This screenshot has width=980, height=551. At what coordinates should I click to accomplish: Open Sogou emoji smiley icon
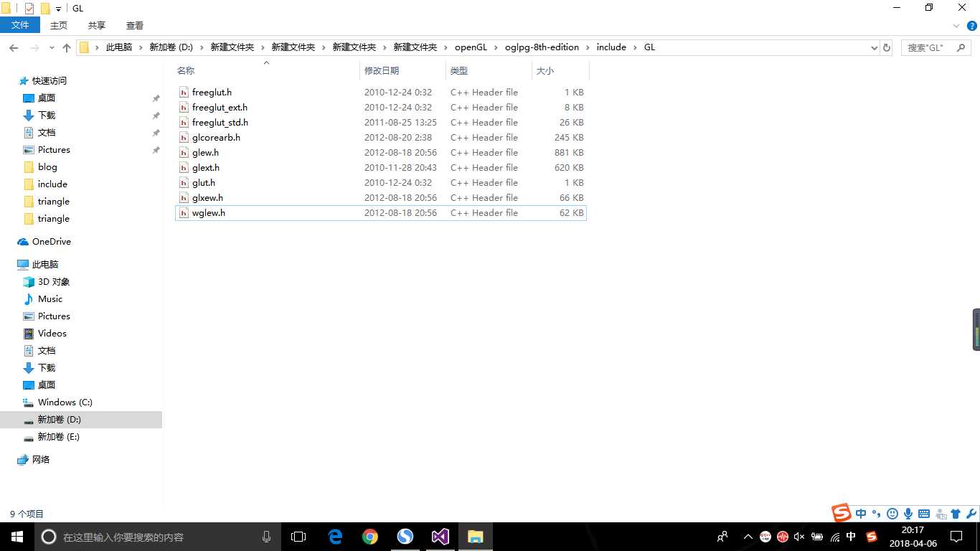point(892,514)
